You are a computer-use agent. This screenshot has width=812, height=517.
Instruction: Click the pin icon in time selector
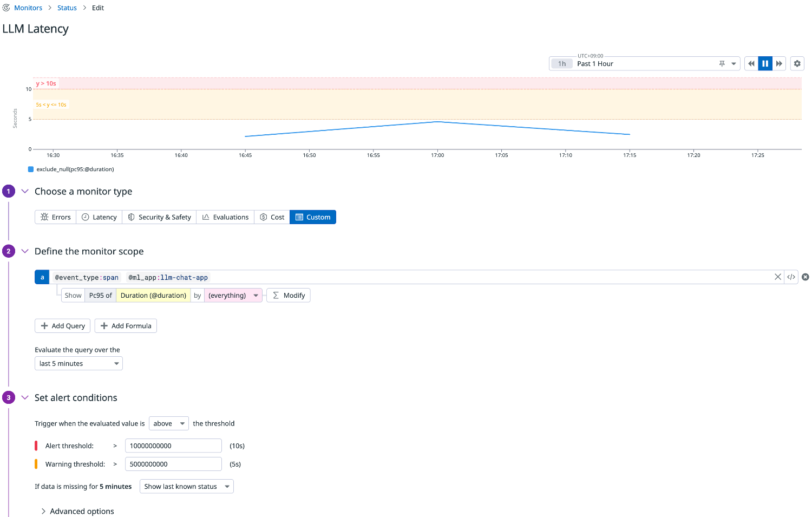coord(722,64)
